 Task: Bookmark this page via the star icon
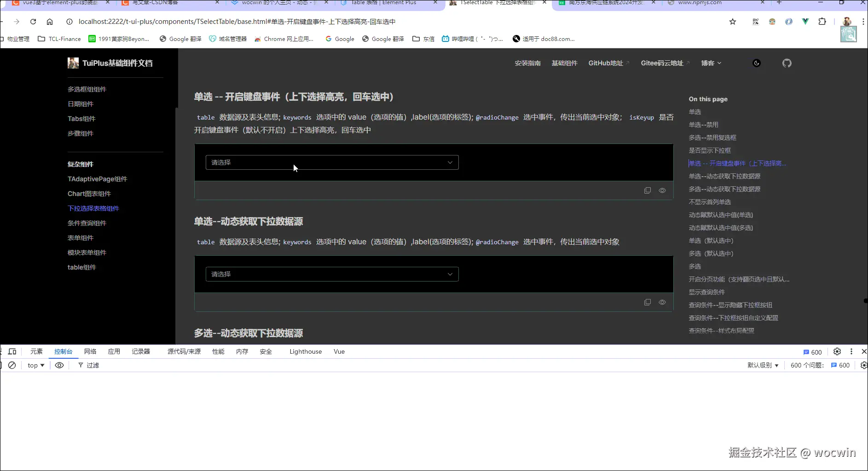pos(733,22)
